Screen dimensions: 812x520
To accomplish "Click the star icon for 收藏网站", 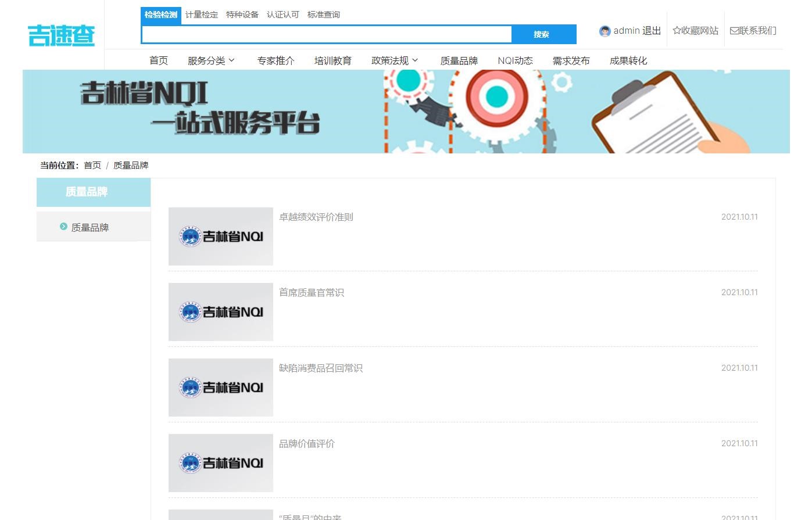I will [677, 31].
